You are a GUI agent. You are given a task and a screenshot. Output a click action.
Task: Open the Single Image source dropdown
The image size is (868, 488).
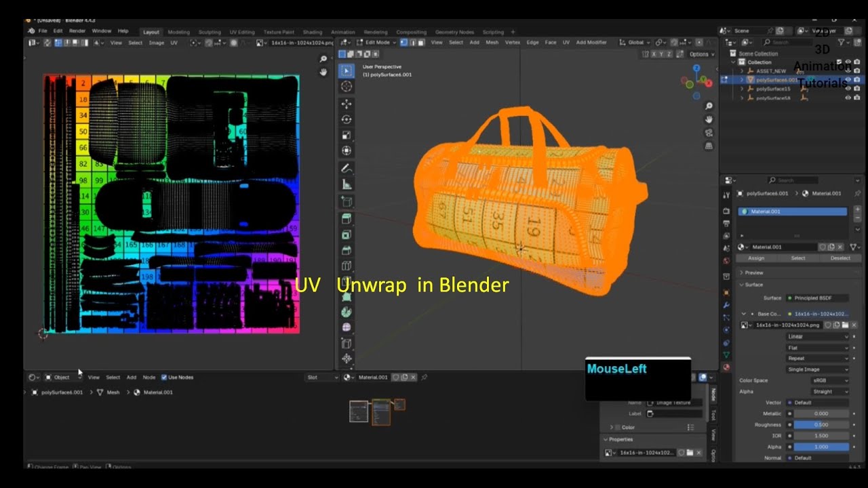pyautogui.click(x=817, y=369)
